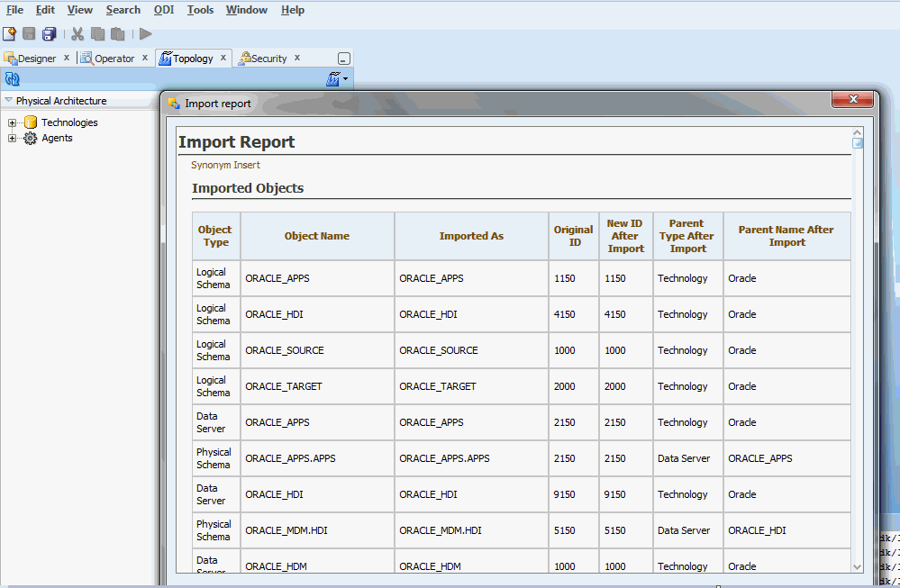Switch to the Operator tab
This screenshot has height=588, width=900.
(114, 59)
